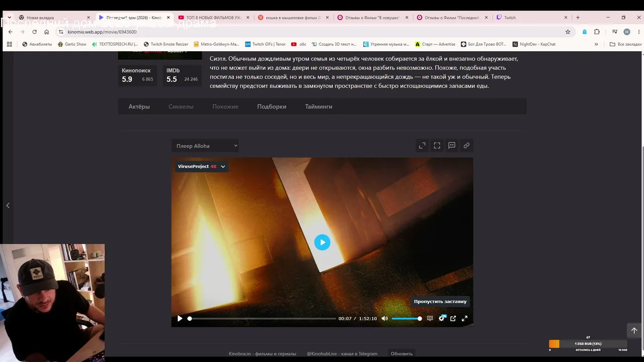Click the Обновить footer link

401,353
